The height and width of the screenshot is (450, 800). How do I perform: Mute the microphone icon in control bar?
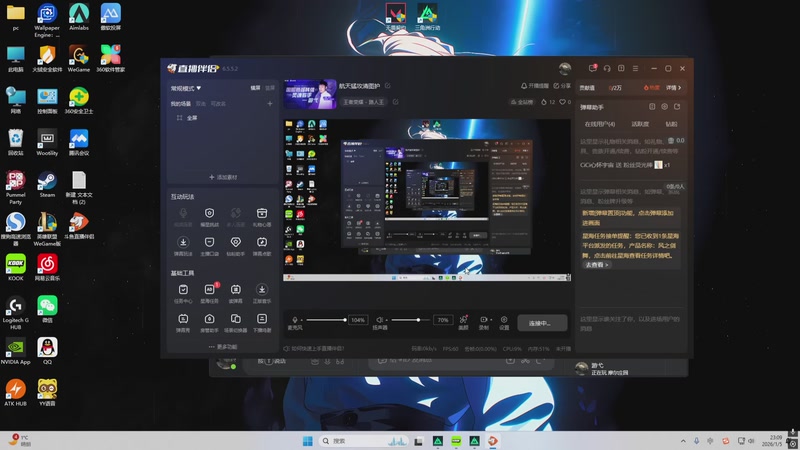coord(295,320)
